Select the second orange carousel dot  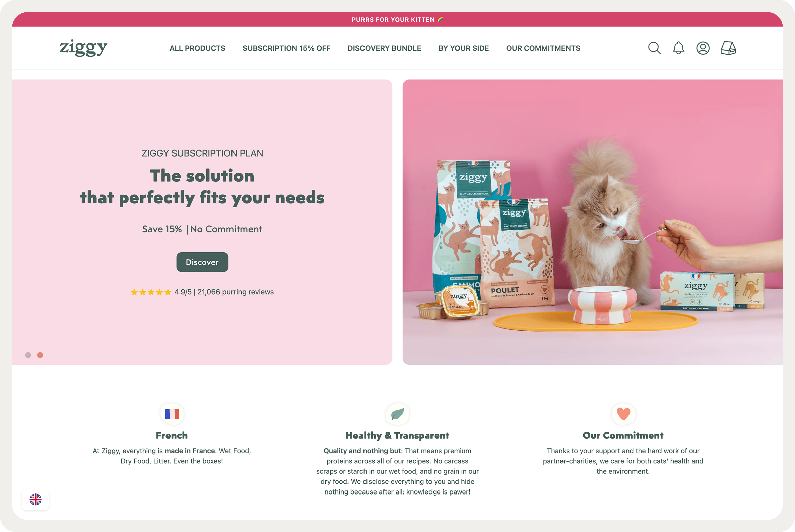pos(40,355)
